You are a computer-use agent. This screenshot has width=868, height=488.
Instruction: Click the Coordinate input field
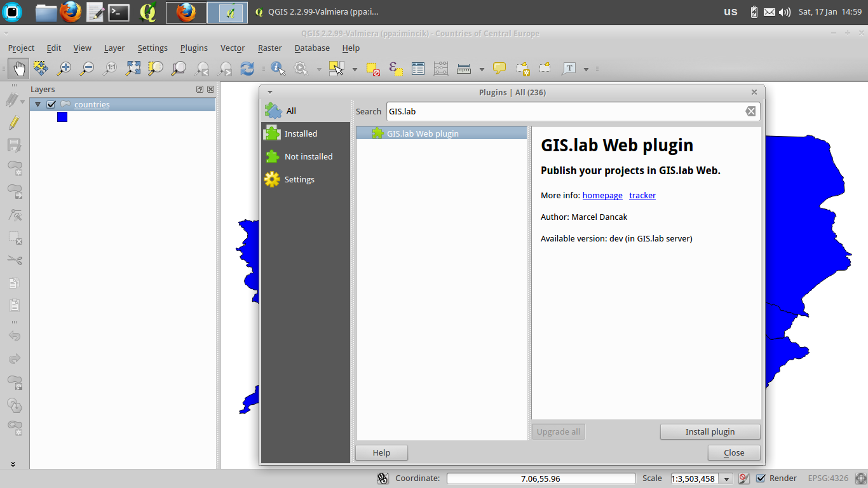[x=541, y=478]
